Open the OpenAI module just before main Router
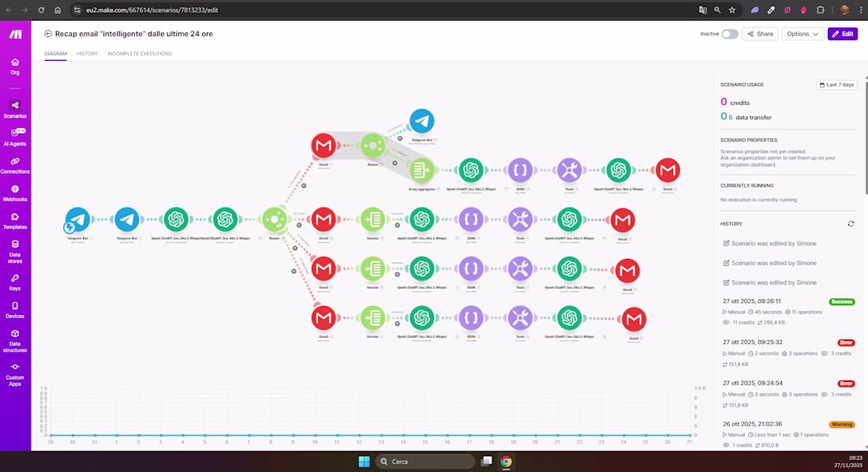 [226, 220]
